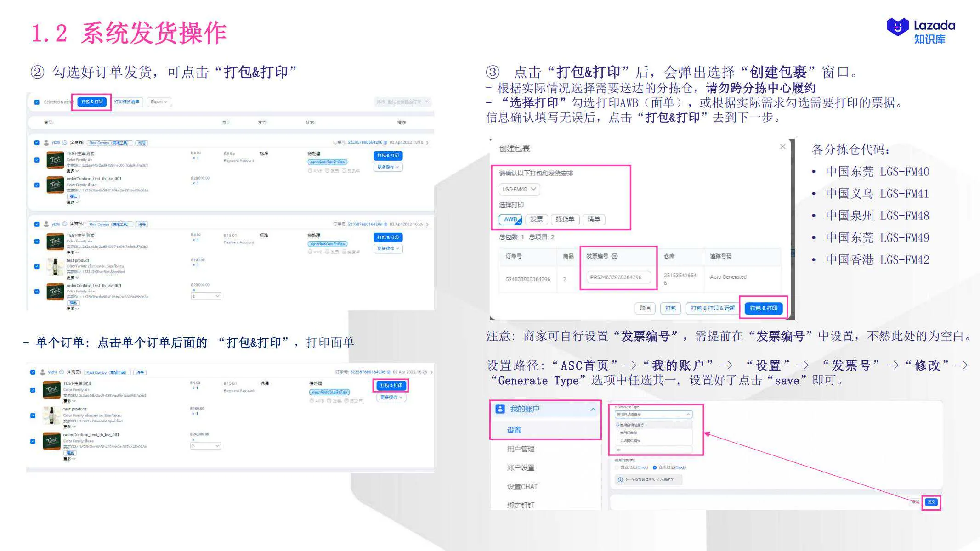Uncheck the Selected 6 items master checkbox

(x=36, y=101)
